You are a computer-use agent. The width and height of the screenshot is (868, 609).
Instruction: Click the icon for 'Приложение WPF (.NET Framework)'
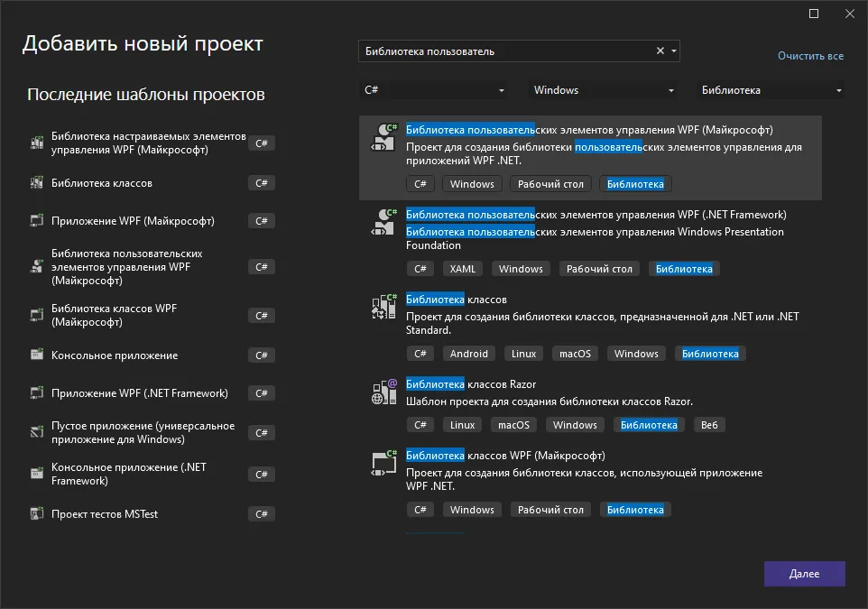pos(36,393)
